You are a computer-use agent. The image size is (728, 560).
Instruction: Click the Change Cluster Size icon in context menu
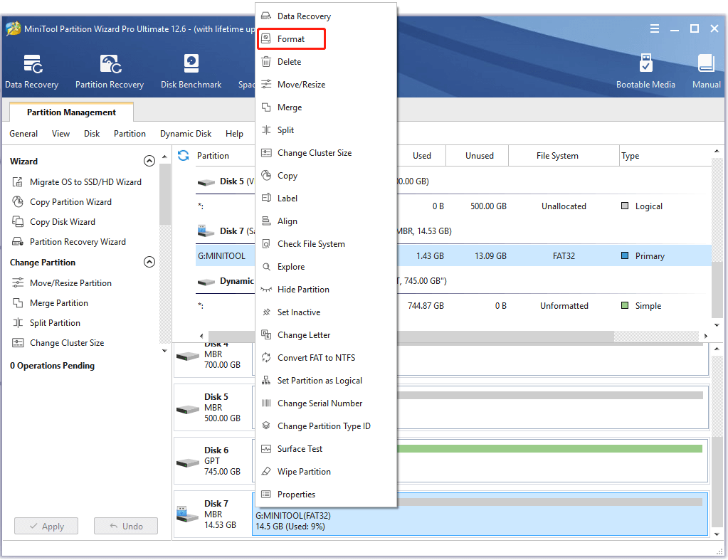pyautogui.click(x=266, y=153)
